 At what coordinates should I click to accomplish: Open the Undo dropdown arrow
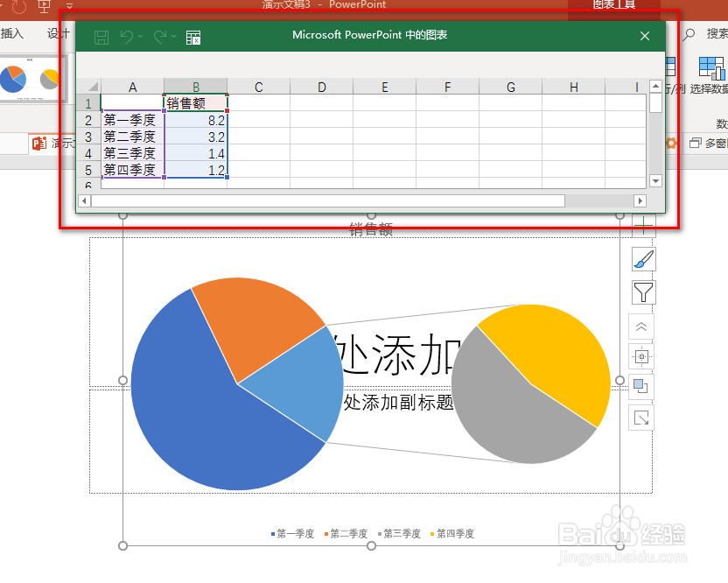139,36
